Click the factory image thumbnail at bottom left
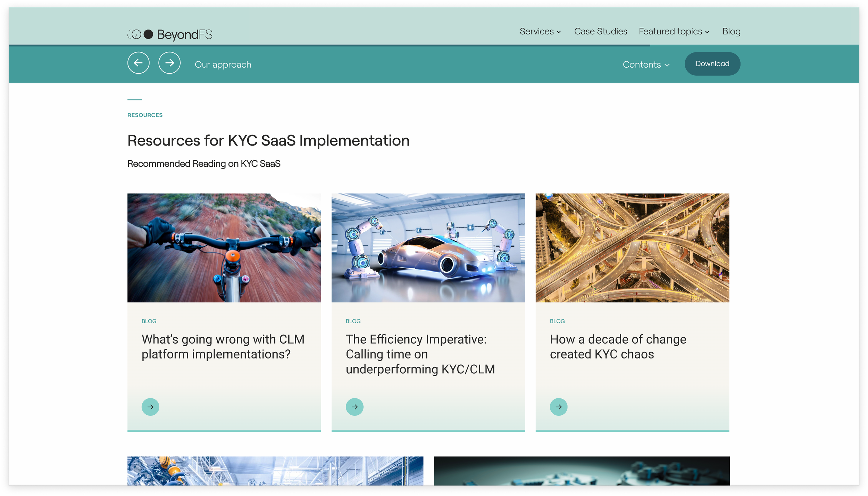 pyautogui.click(x=275, y=471)
